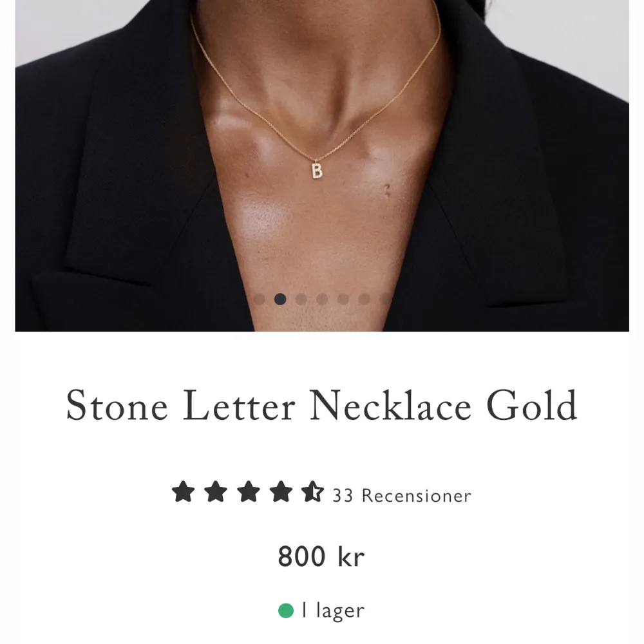Image resolution: width=644 pixels, height=644 pixels.
Task: Jump to the third carousel dot
Action: click(x=301, y=299)
